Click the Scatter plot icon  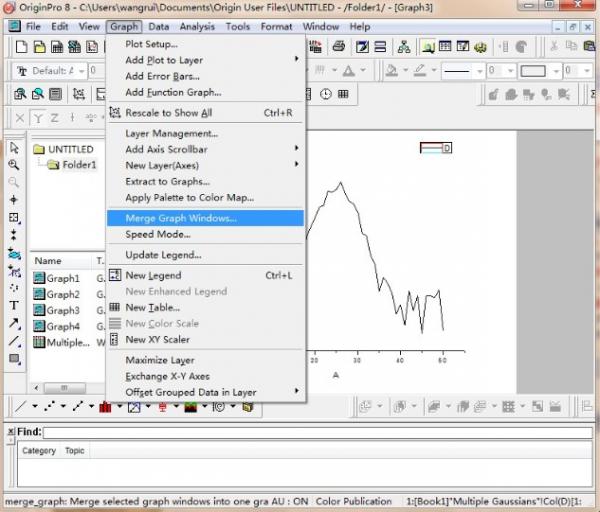point(49,406)
